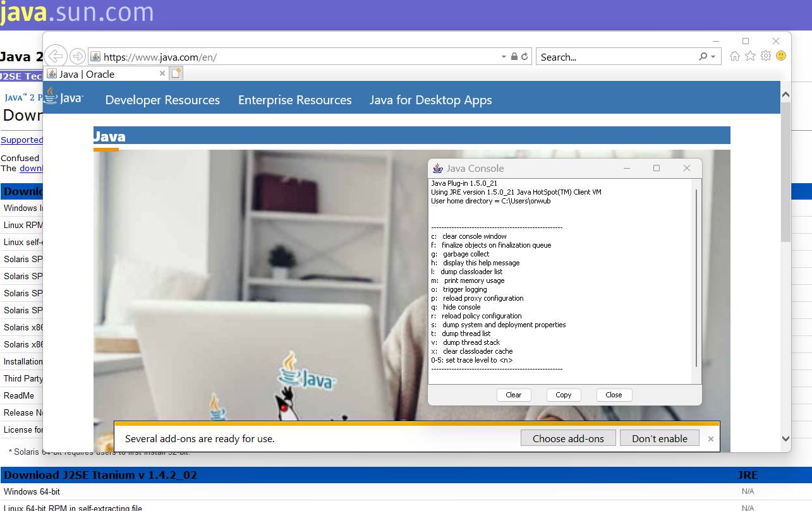812x511 pixels.
Task: Click the browser page vertical scrollbar thumb
Action: 785,172
